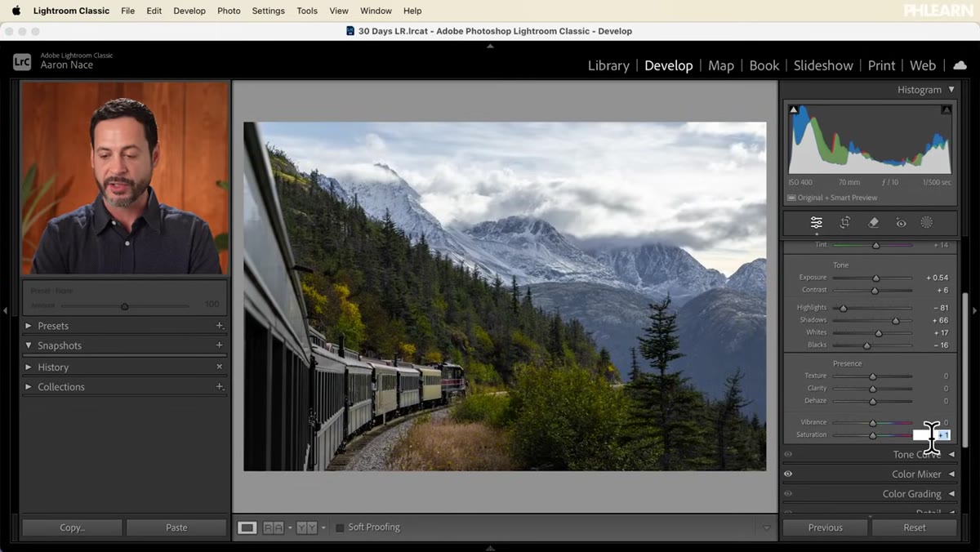980x552 pixels.
Task: Select the Red Eye correction tool
Action: coord(901,222)
